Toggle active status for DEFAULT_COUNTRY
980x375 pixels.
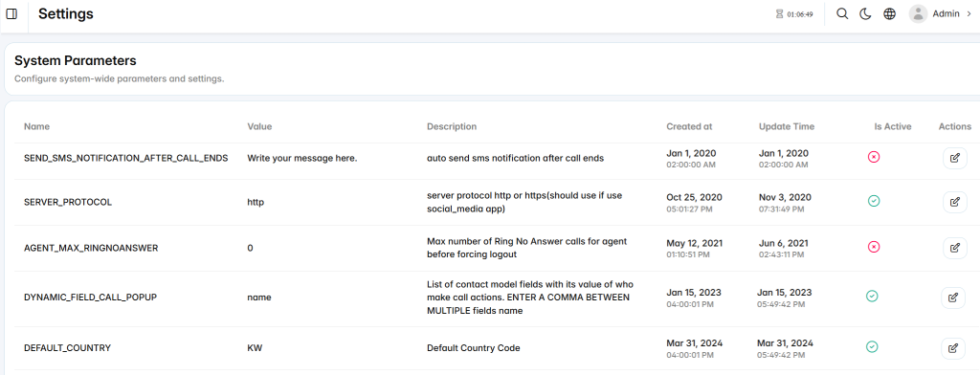pyautogui.click(x=872, y=346)
